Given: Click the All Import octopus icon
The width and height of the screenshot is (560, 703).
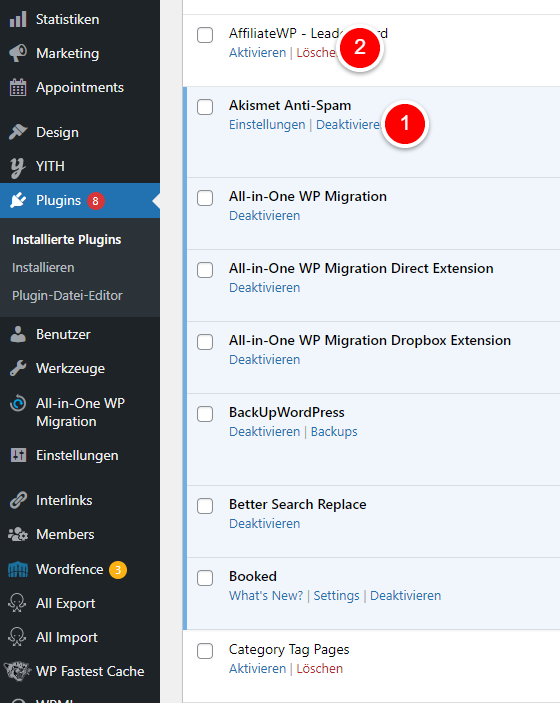Looking at the screenshot, I should (17, 637).
